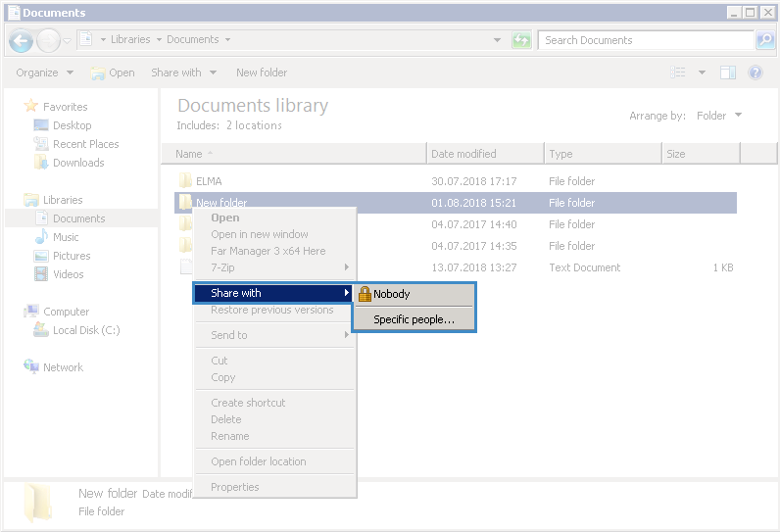Click the Back navigation arrow button
Viewport: 780px width, 532px height.
click(x=21, y=40)
